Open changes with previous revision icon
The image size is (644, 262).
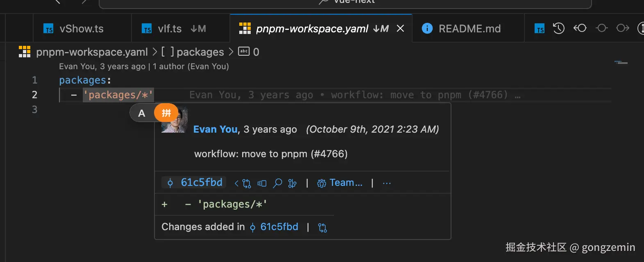coord(580,28)
